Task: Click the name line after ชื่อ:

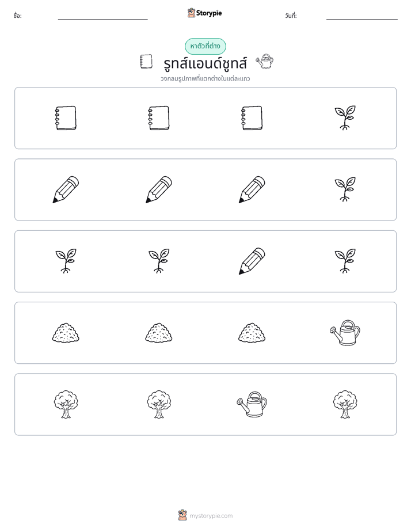Action: coord(102,19)
